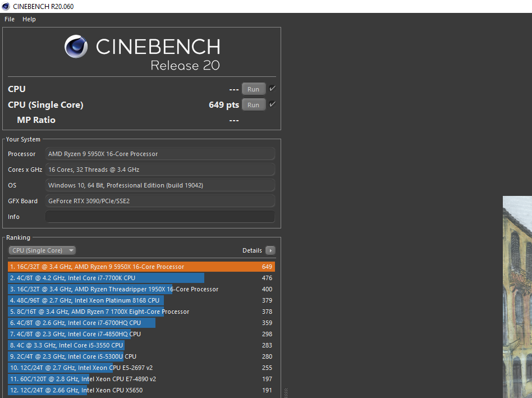Select ranking row AMD Ryzen 9 5950X

[x=141, y=267]
